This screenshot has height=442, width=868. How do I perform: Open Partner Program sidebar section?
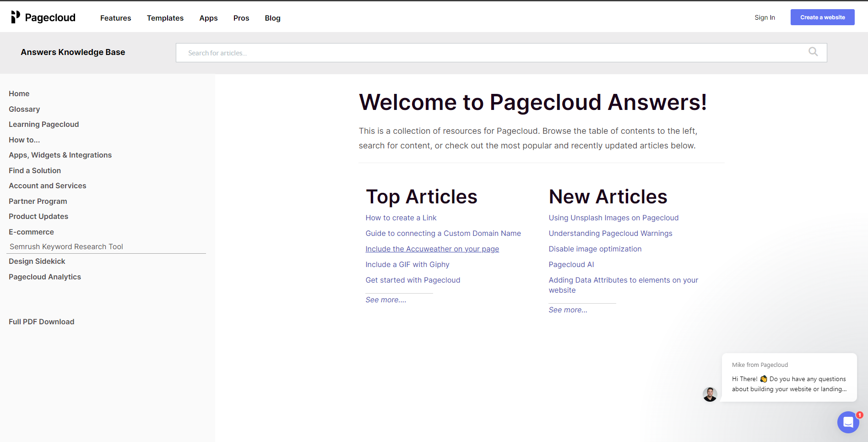click(38, 201)
